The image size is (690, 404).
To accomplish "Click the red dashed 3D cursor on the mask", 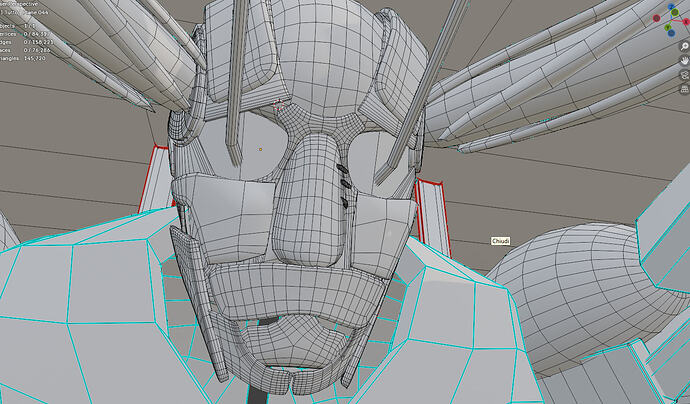I will pyautogui.click(x=278, y=105).
